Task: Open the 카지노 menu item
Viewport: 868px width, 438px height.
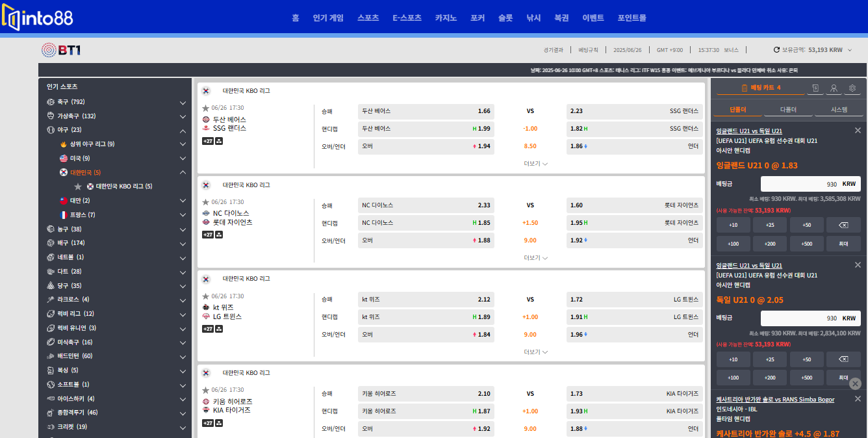Action: point(446,18)
